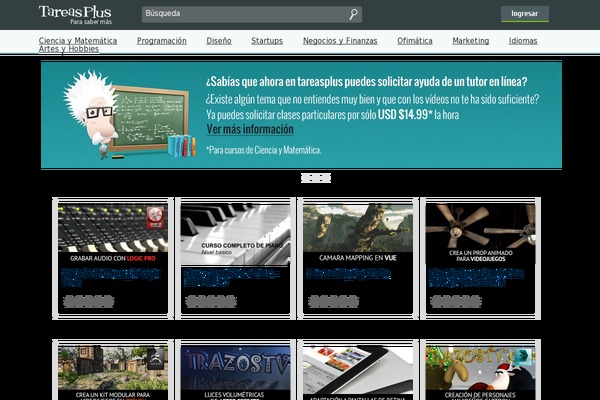Click the banner carousel pagination dots
This screenshot has width=600, height=400.
coord(316,178)
